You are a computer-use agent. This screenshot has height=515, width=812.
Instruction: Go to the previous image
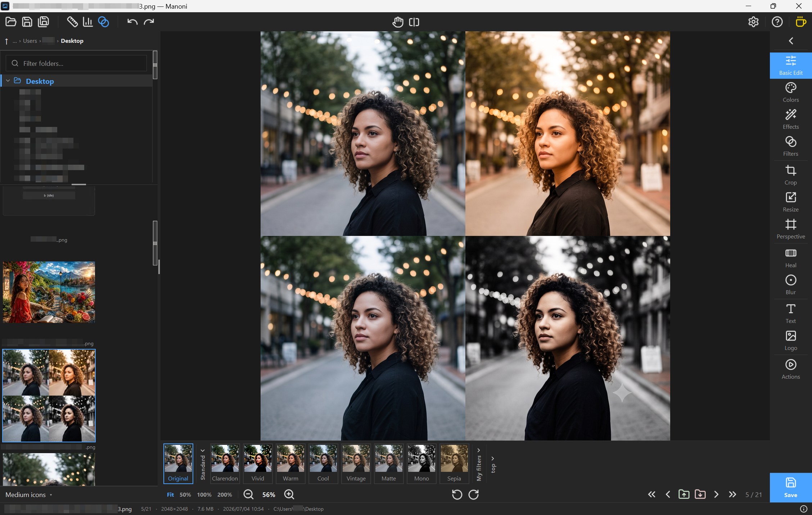(668, 495)
